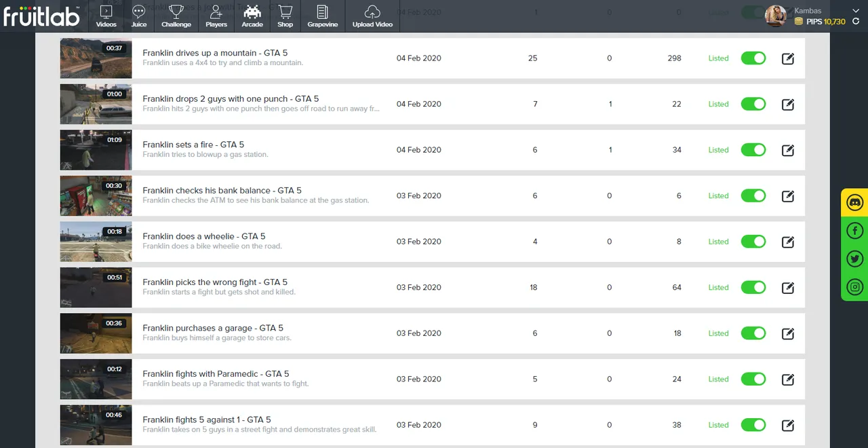Open the Kambas profile avatar
The height and width of the screenshot is (448, 868).
pos(776,16)
